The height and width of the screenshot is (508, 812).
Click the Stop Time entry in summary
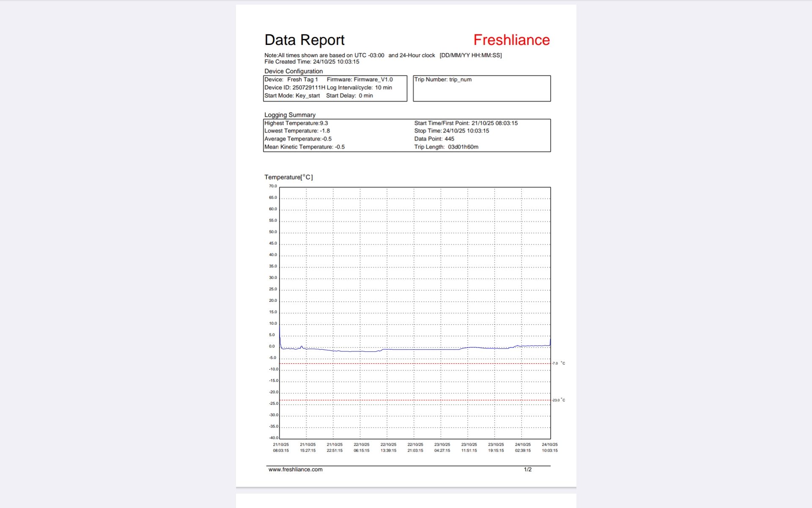pos(451,131)
